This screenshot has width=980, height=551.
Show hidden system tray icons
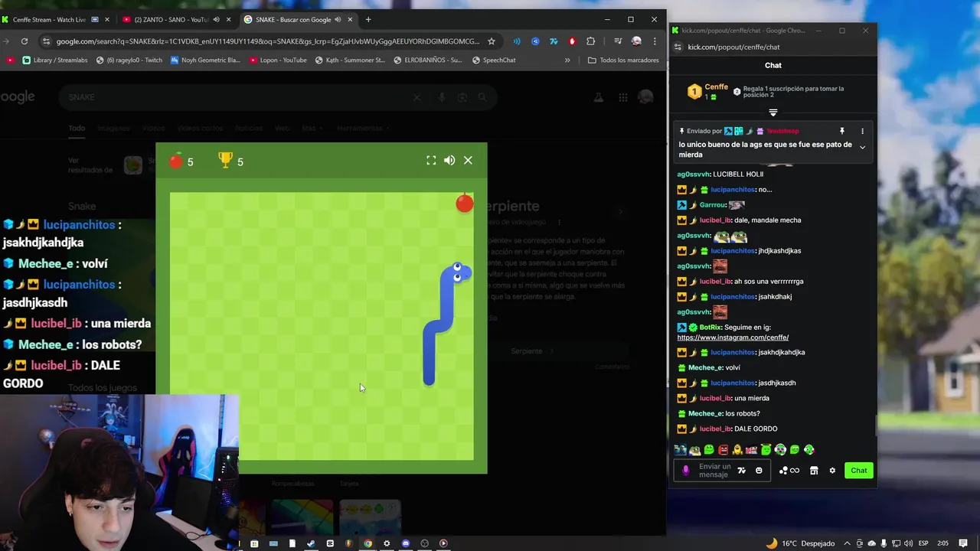[x=848, y=543]
